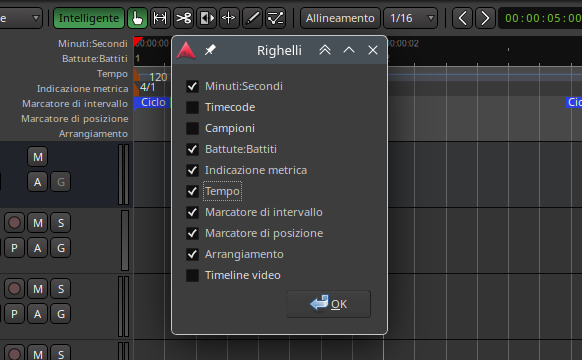Click the red playhead marker at timeline start

click(x=138, y=41)
